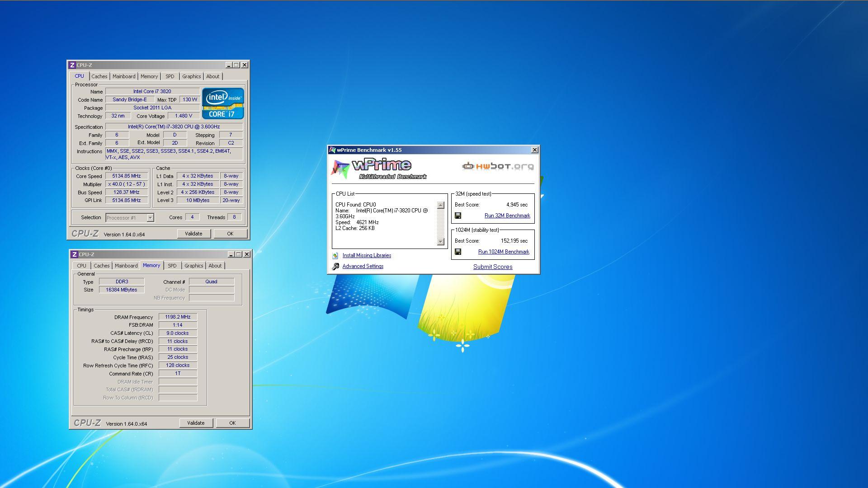Select Graphics tab in upper CPU-Z window
Viewport: 868px width, 488px height.
point(192,76)
